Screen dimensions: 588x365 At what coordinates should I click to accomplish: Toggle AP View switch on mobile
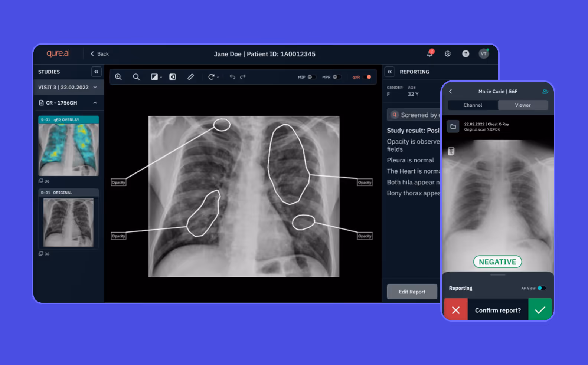(542, 288)
